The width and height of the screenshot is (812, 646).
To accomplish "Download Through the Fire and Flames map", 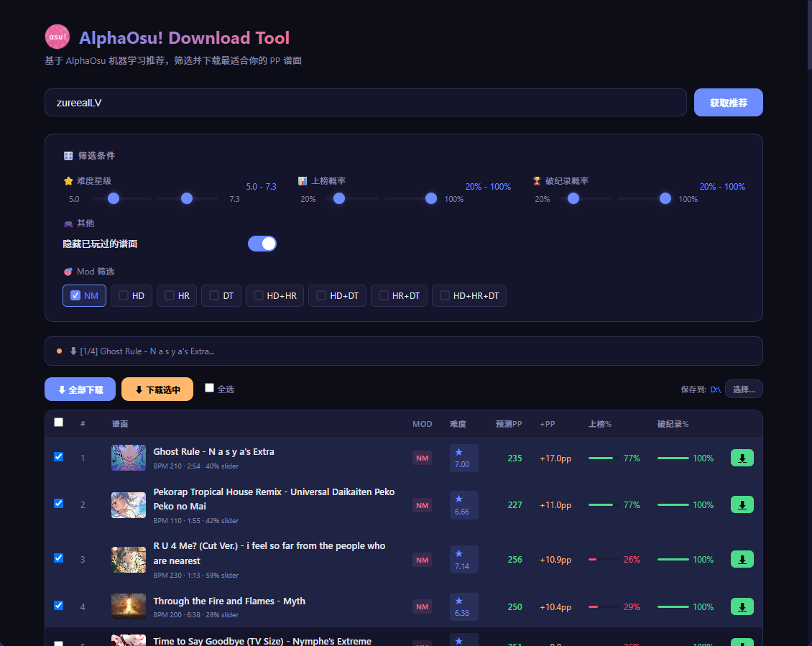I will pos(742,606).
